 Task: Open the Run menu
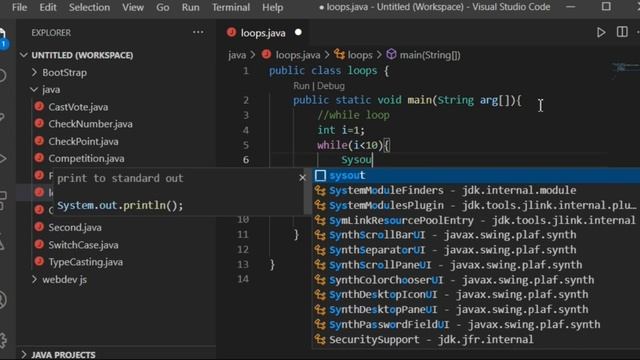click(x=190, y=7)
